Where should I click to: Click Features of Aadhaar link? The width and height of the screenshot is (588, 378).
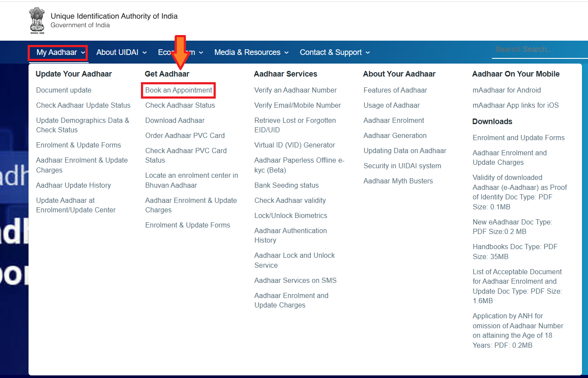[395, 90]
